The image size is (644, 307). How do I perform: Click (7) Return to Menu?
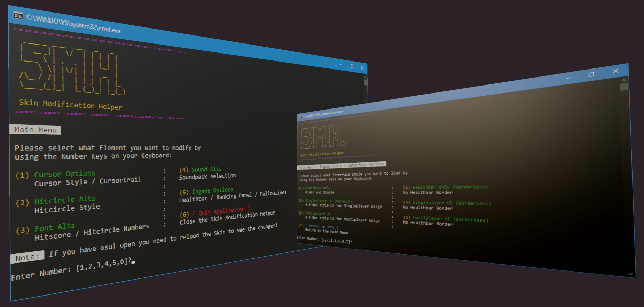pyautogui.click(x=318, y=226)
